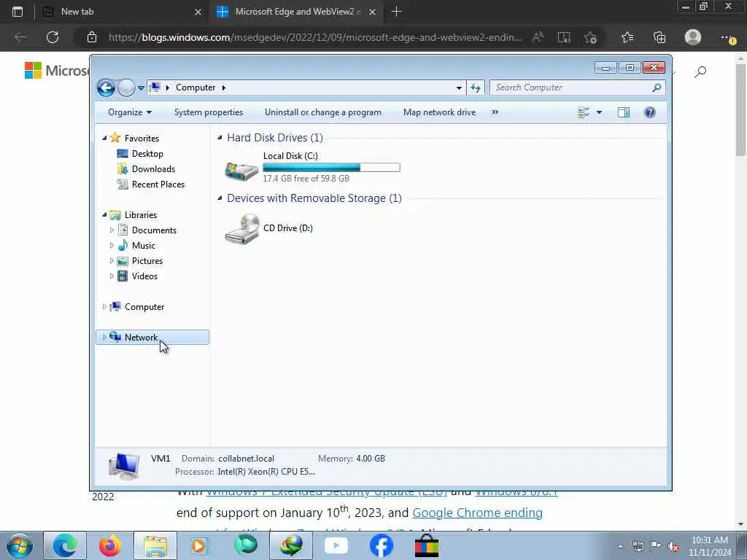Click the Edge address bar URL
The width and height of the screenshot is (747, 560).
point(315,37)
